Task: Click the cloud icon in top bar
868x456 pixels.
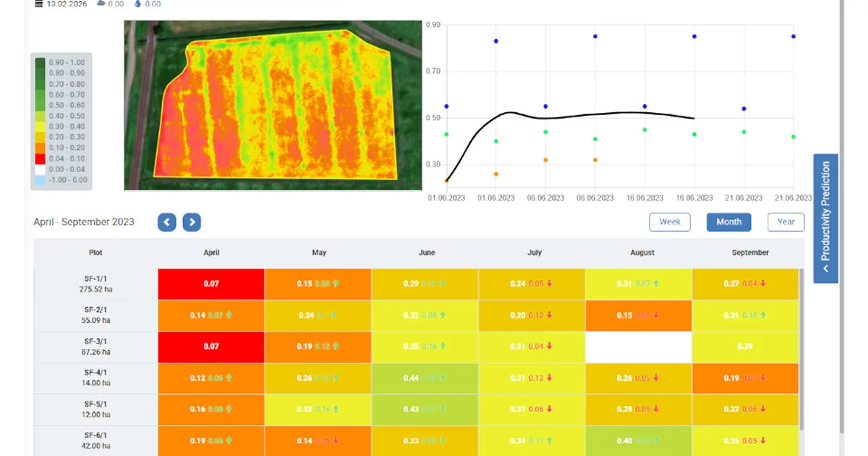Action: pyautogui.click(x=101, y=4)
